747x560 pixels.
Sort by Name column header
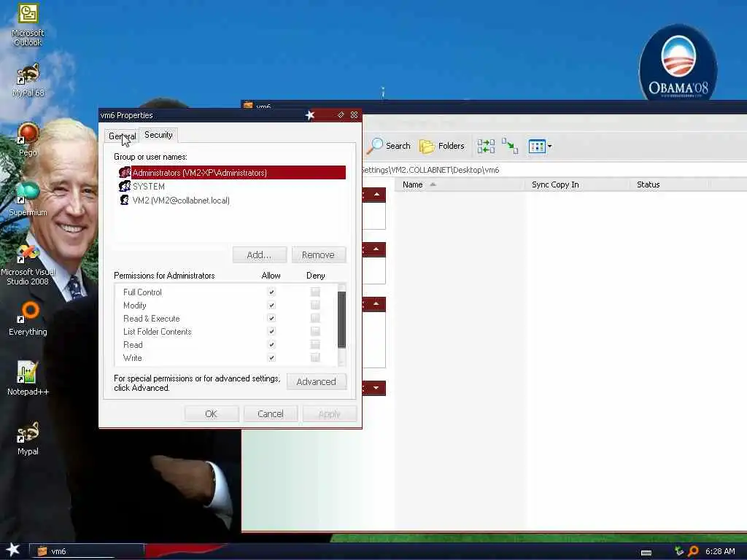460,184
